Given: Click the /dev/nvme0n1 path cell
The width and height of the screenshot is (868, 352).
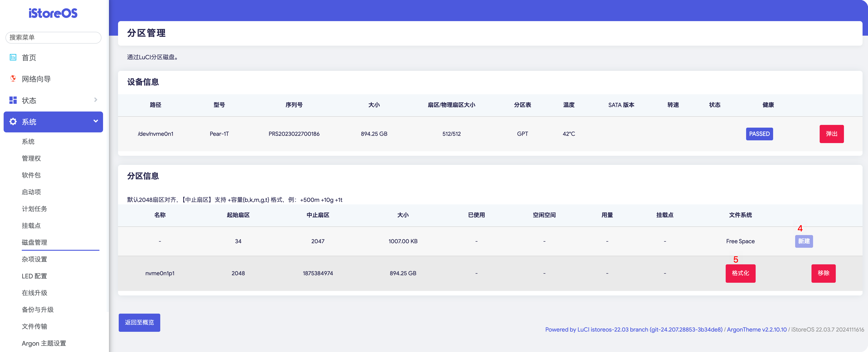Looking at the screenshot, I should tap(155, 134).
